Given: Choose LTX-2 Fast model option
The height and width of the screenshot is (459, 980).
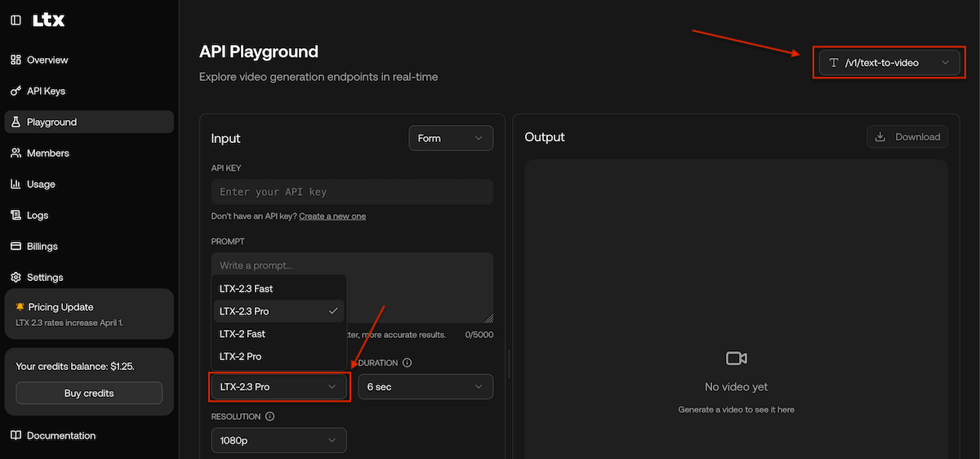Looking at the screenshot, I should tap(279, 333).
